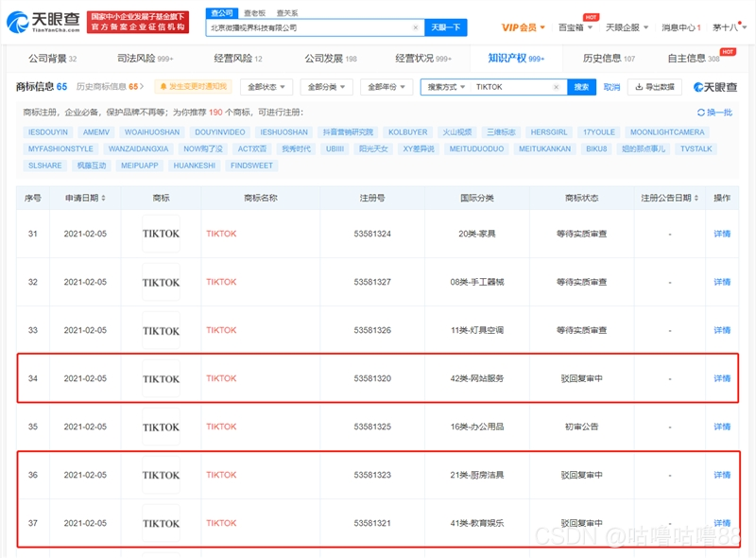Click the Tianyancha logo in header

[43, 22]
